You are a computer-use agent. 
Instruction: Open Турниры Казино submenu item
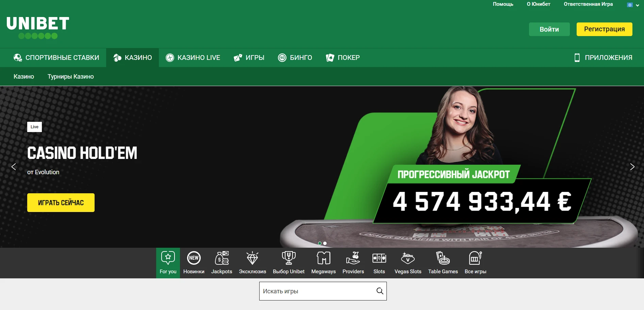tap(71, 77)
